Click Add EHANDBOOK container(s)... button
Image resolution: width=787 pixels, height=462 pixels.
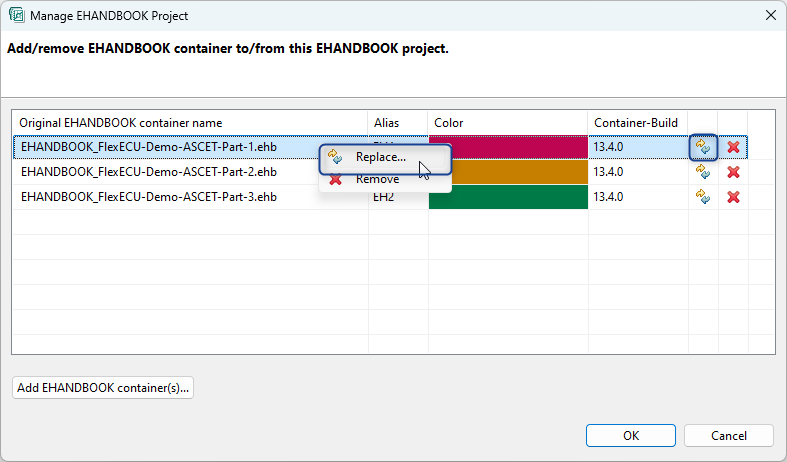pyautogui.click(x=102, y=388)
